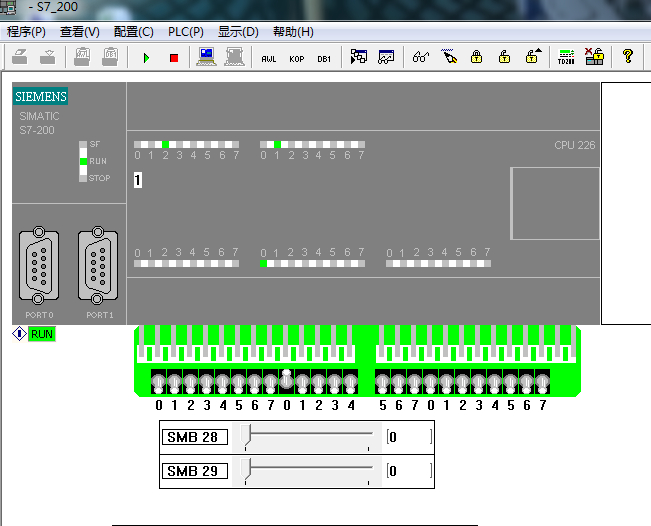The image size is (651, 526).
Task: Show the KOP ladder view
Action: 296,59
